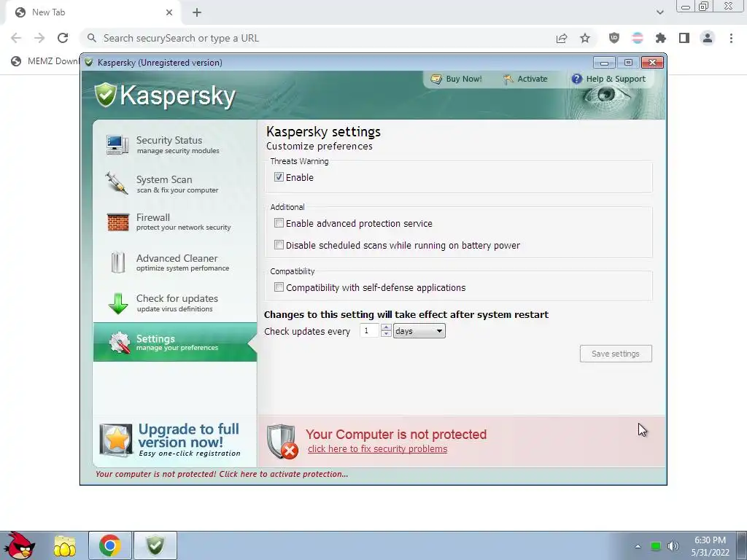Viewport: 747px width, 560px height.
Task: Go to System Scan section
Action: pyautogui.click(x=175, y=184)
